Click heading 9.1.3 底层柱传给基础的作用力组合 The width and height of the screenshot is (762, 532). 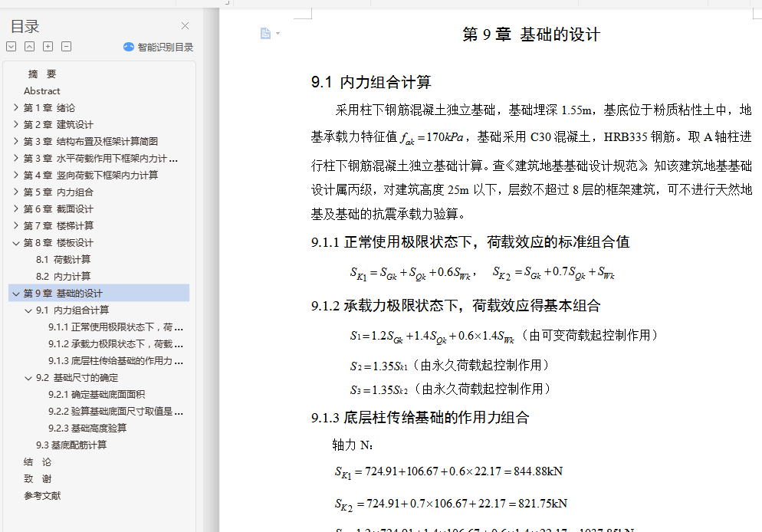click(420, 417)
